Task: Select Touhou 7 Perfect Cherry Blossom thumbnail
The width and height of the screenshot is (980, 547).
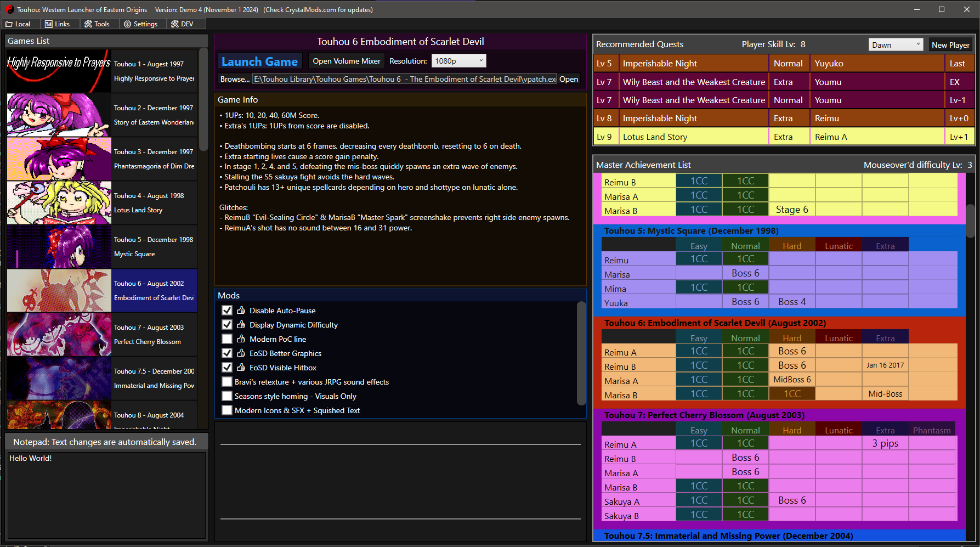Action: click(59, 334)
